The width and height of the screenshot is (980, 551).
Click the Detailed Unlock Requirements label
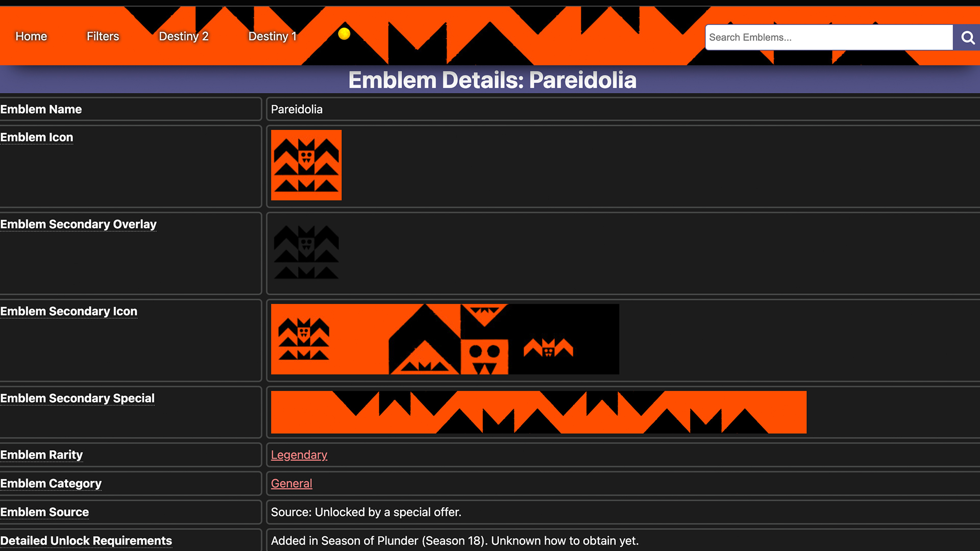(x=86, y=540)
